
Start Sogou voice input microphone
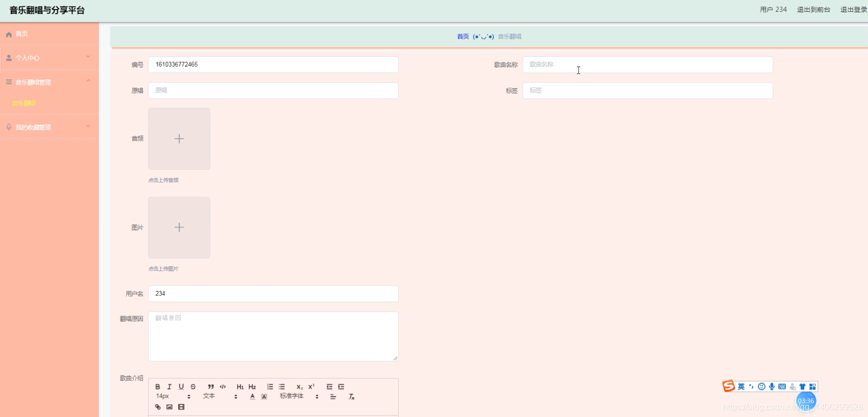tap(772, 387)
